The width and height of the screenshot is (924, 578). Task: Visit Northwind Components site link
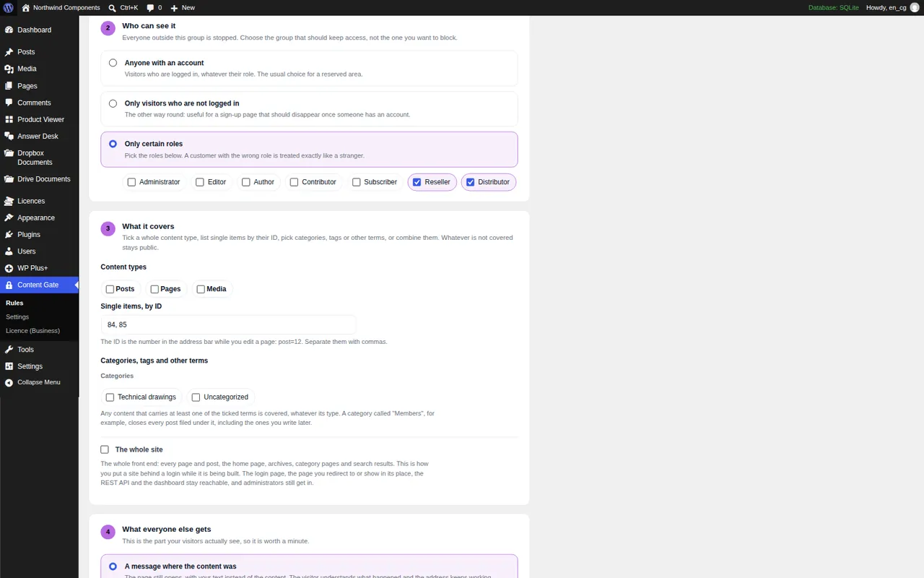[61, 7]
